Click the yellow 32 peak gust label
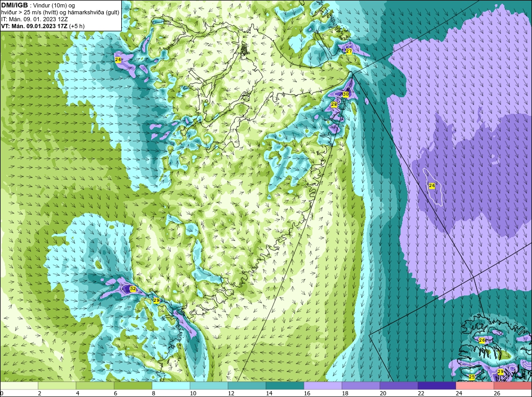The height and width of the screenshot is (397, 532). tap(133, 289)
